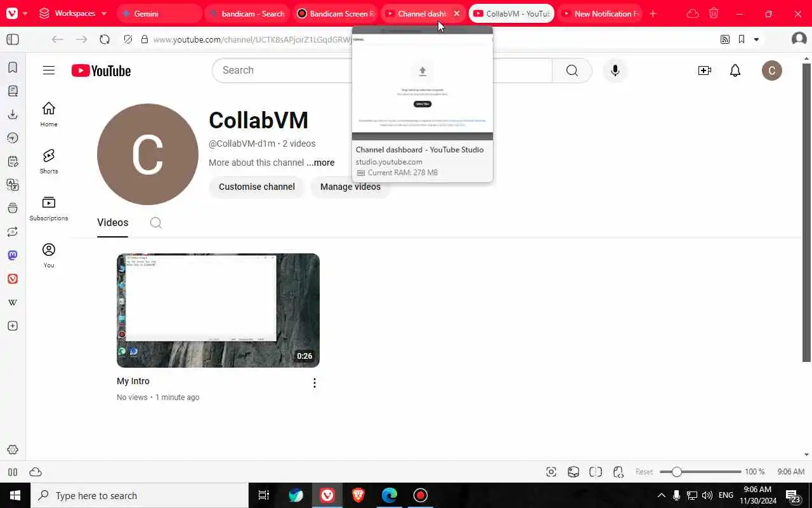Image resolution: width=812 pixels, height=508 pixels.
Task: Switch to the Gemini tab
Action: tap(160, 13)
